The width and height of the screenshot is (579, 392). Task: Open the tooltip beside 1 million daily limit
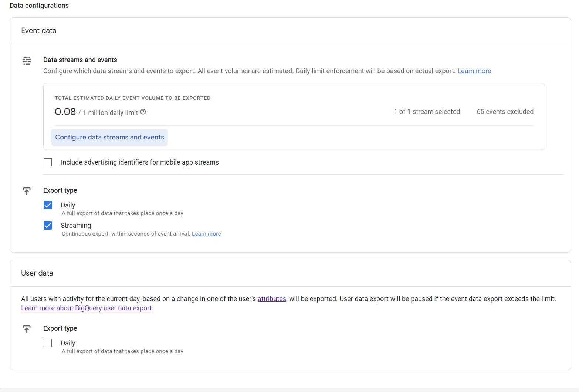(x=143, y=112)
